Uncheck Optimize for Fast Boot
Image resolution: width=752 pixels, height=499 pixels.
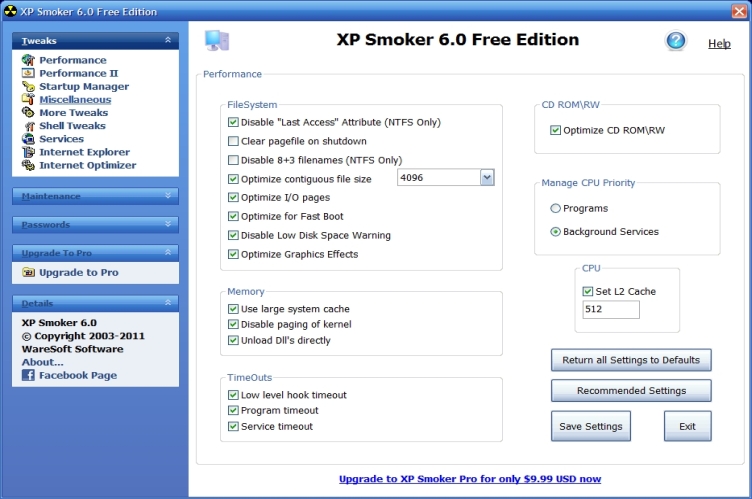click(233, 216)
